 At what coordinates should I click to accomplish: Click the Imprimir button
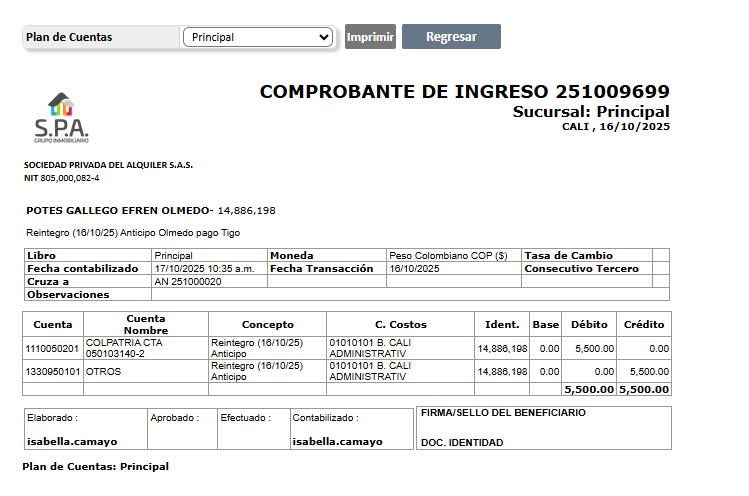coord(370,37)
